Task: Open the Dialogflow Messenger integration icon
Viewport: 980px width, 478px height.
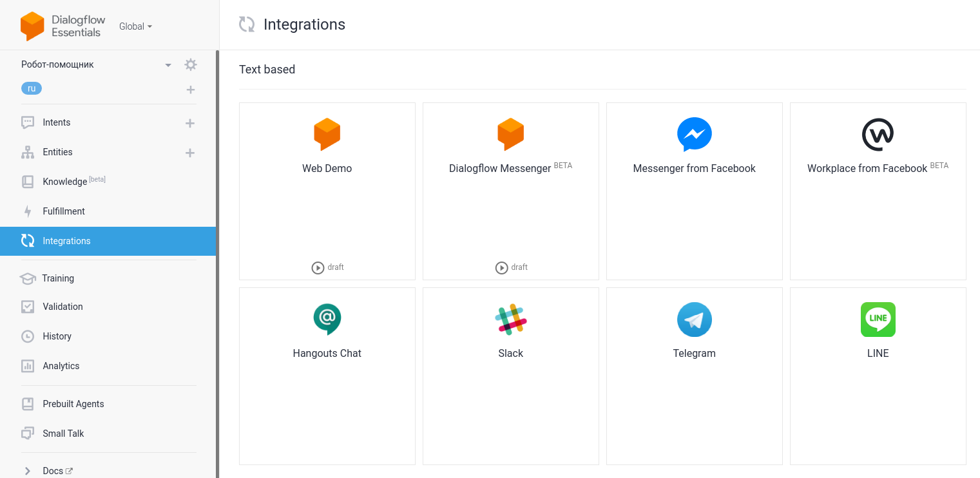Action: 511,134
